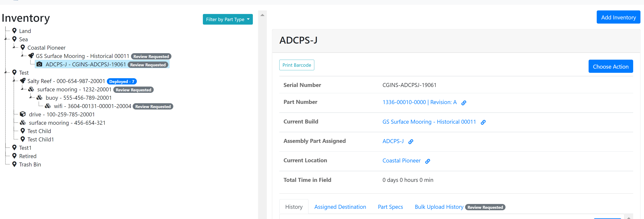Screen dimensions: 644x219
Task: Click the mooring icon beside Salty Reef
Action: pos(23,81)
